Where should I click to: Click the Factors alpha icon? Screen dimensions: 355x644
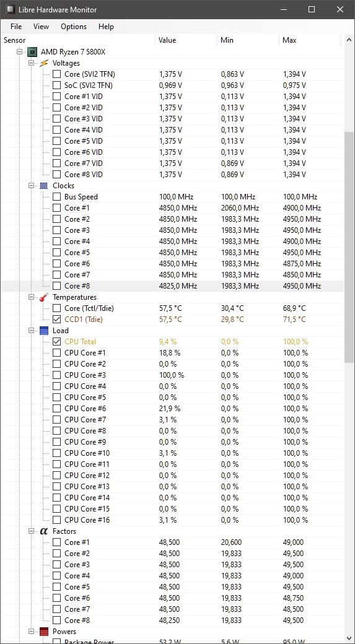point(44,531)
